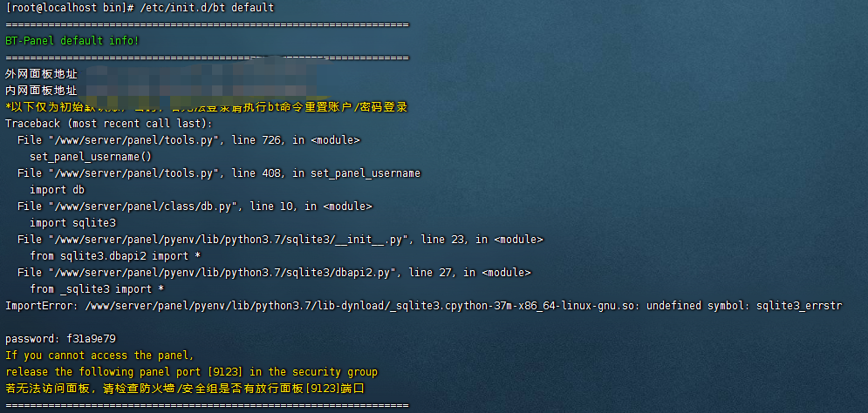Select the green "BT-Panel default info!" line
Image resolution: width=868 pixels, height=413 pixels.
(72, 41)
